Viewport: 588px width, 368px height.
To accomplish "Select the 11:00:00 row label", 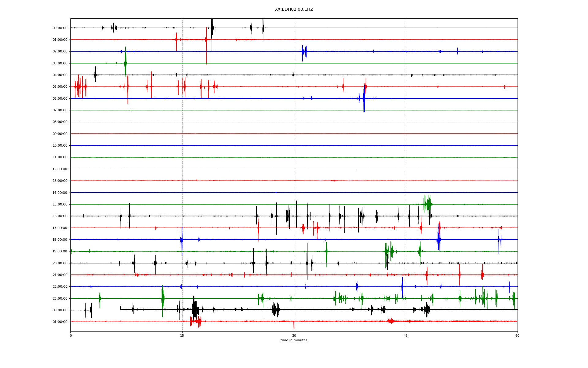I will tap(60, 157).
